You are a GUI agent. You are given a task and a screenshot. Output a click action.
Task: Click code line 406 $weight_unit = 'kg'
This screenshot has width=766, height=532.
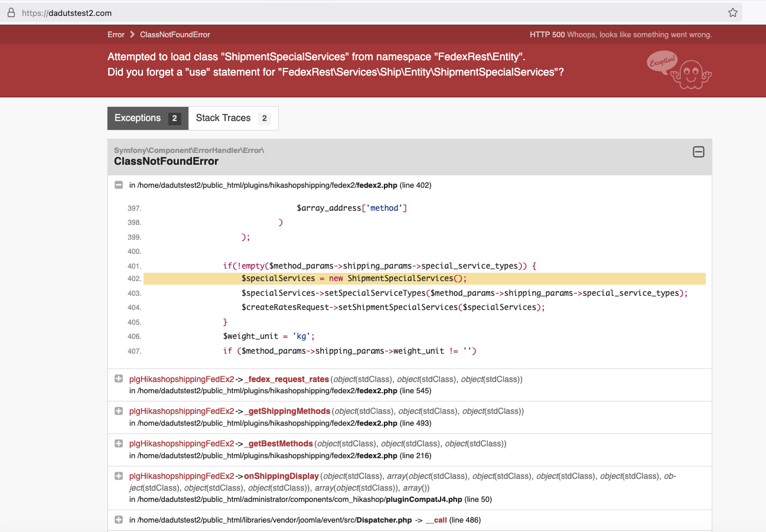tap(269, 337)
